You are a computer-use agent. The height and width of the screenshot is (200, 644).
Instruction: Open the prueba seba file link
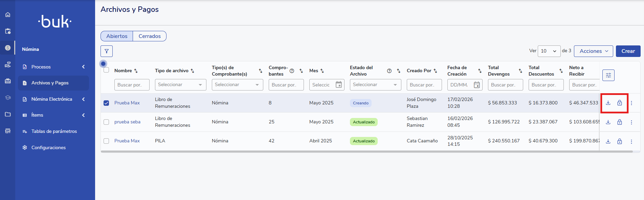tap(127, 122)
